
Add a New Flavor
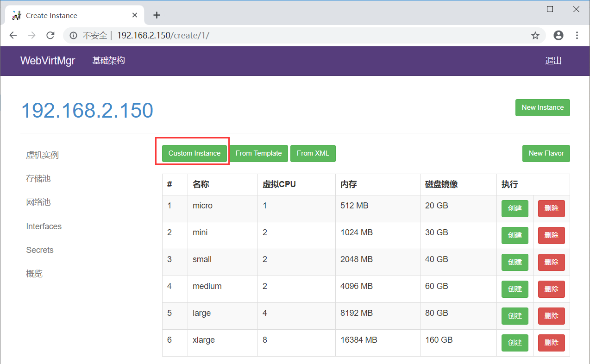(x=546, y=153)
